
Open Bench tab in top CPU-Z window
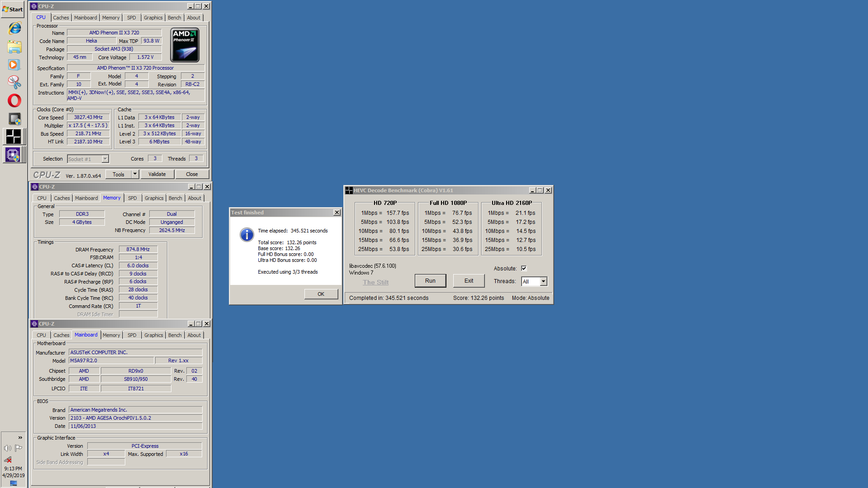(175, 18)
